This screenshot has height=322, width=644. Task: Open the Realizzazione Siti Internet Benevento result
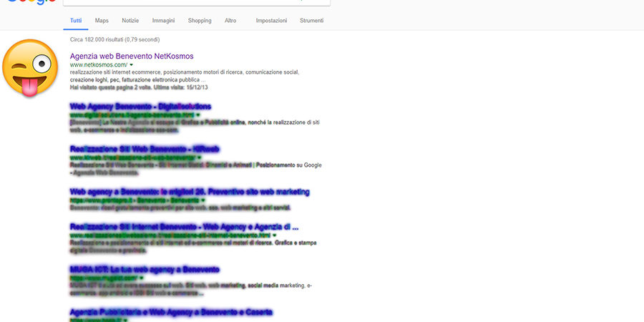[184, 227]
